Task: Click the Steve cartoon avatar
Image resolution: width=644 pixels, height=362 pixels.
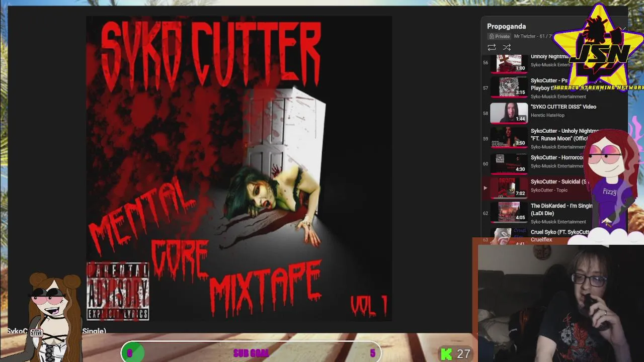Action: pyautogui.click(x=54, y=317)
